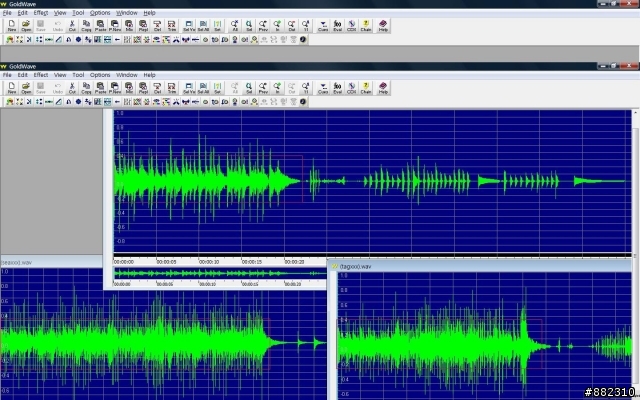Click Del in the lower GoldWave toolbar
The image size is (640, 400).
[x=157, y=87]
